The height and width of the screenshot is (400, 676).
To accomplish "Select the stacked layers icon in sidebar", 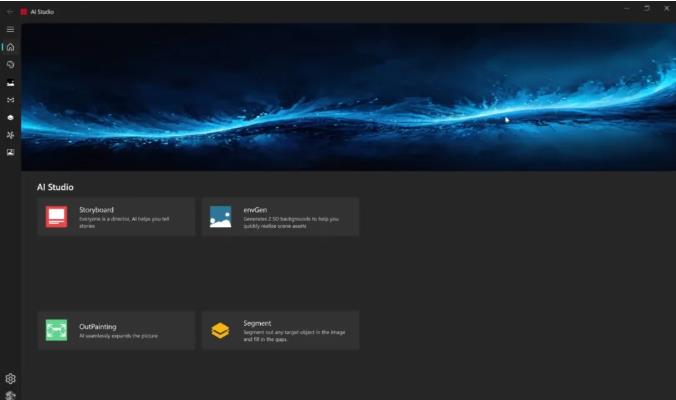I will 10,117.
